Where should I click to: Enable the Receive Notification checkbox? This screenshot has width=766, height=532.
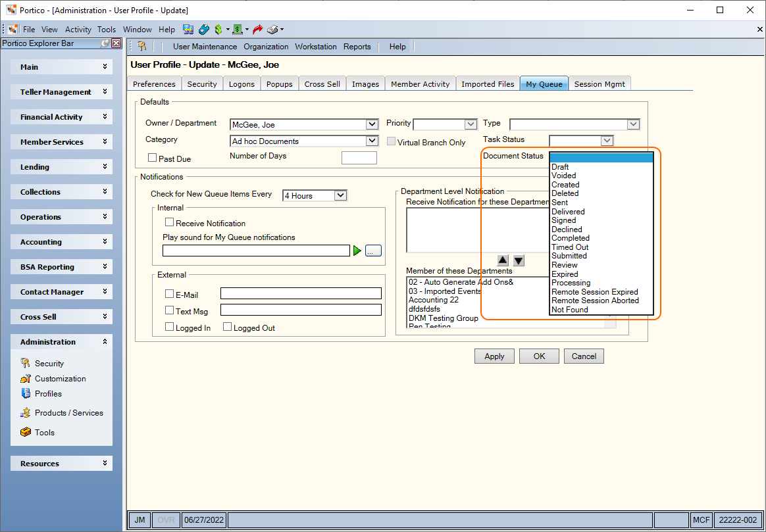pyautogui.click(x=170, y=222)
